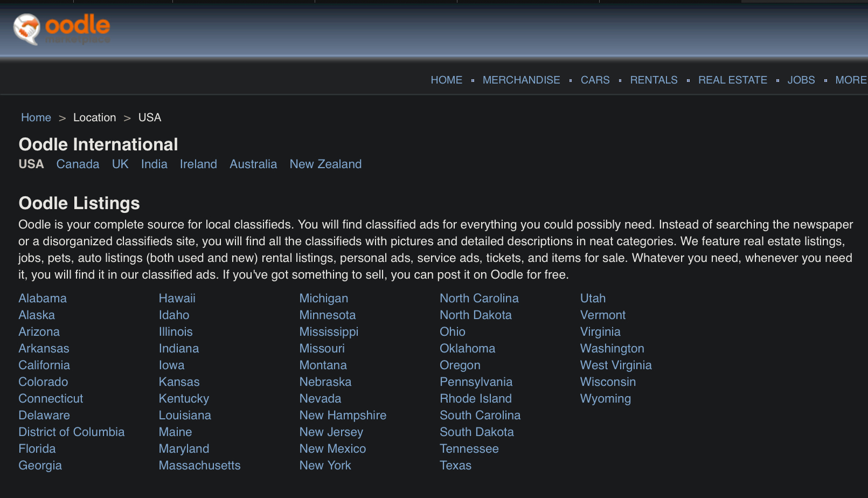Viewport: 868px width, 498px height.
Task: Open the MERCHANDISE navigation item
Action: [x=522, y=80]
